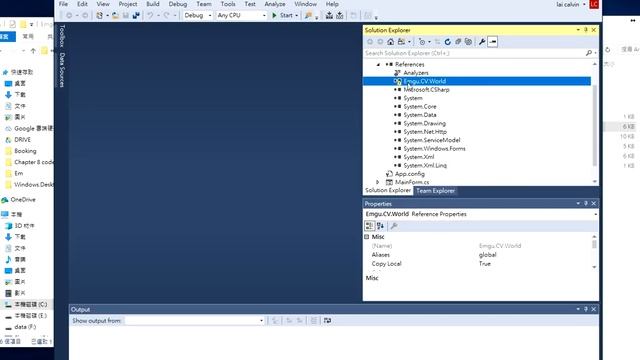Image resolution: width=640 pixels, height=360 pixels.
Task: Click the Start debugging button
Action: tap(282, 16)
